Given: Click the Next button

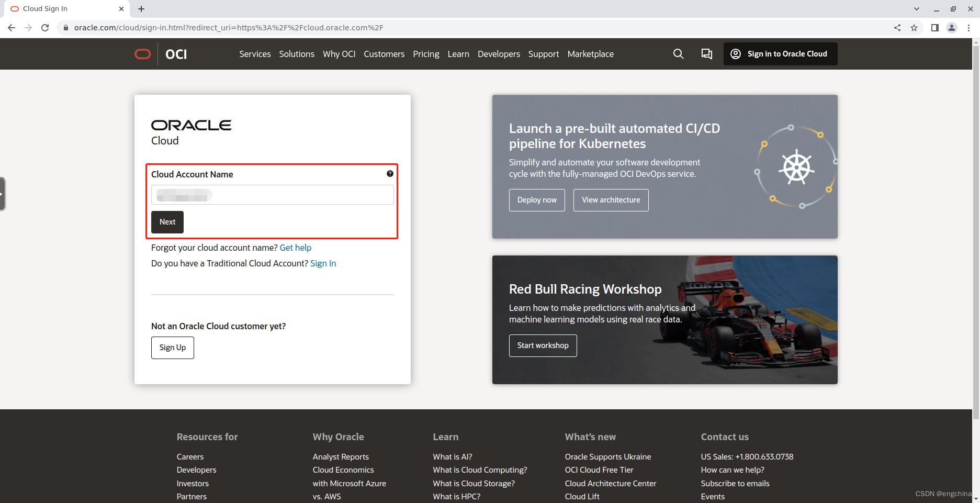Looking at the screenshot, I should coord(167,222).
